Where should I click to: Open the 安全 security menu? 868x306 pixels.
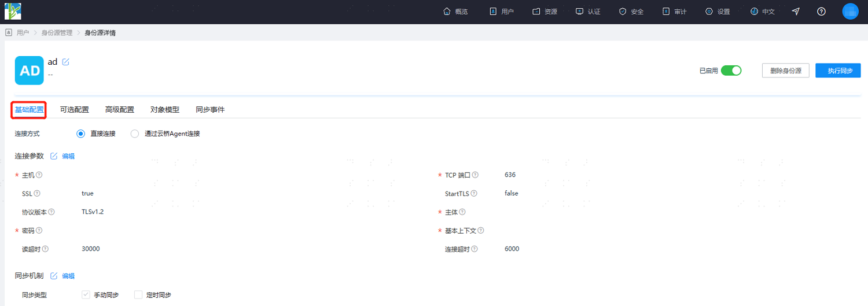coord(631,12)
